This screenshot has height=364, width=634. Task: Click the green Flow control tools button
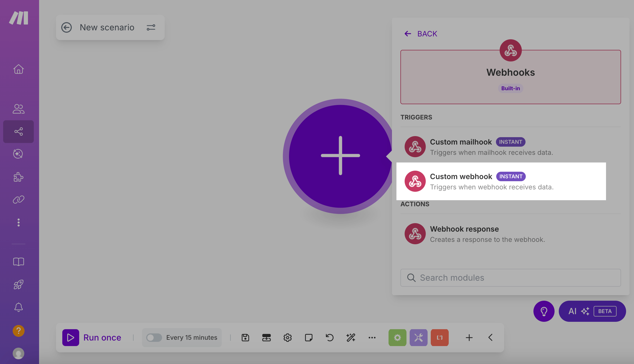397,338
